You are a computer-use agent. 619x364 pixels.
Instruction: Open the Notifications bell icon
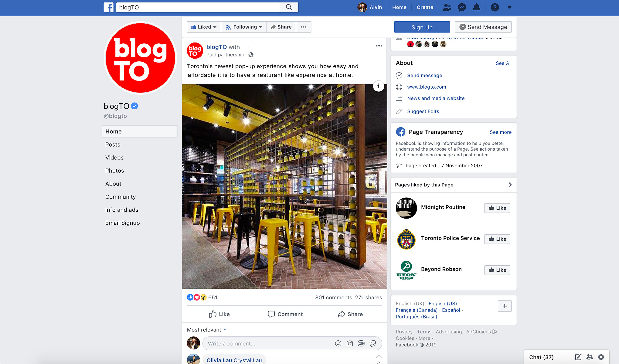(477, 7)
